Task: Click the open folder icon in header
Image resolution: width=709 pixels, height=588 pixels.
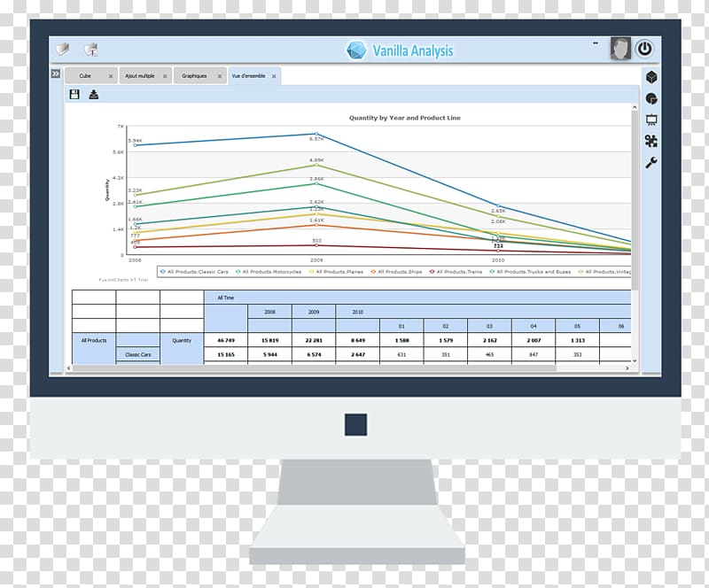Action: click(x=63, y=49)
